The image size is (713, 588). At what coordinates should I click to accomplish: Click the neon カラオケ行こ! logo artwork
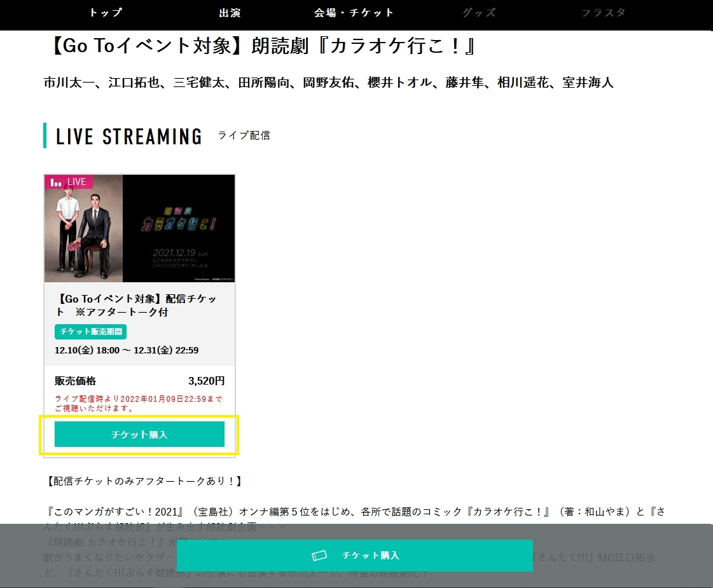[178, 221]
